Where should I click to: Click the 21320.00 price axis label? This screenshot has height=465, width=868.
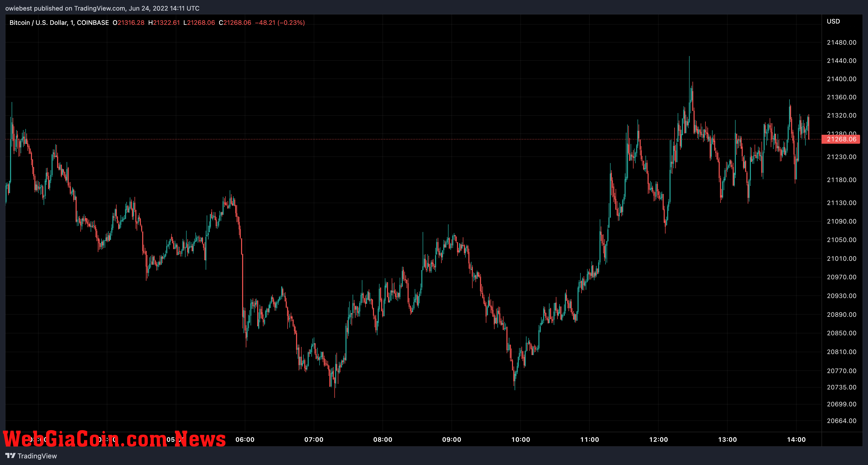coord(841,115)
